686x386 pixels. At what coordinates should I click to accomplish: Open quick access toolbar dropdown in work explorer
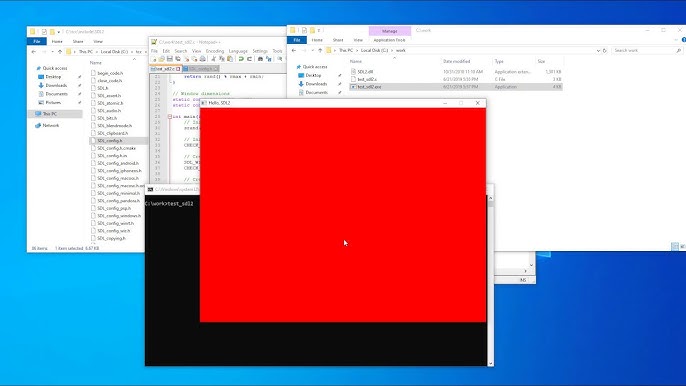[319, 30]
